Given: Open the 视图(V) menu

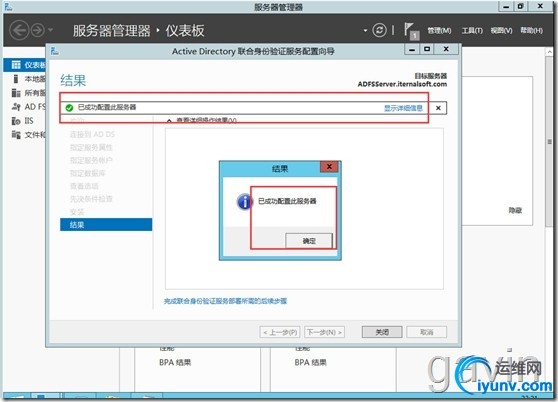Looking at the screenshot, I should 501,31.
